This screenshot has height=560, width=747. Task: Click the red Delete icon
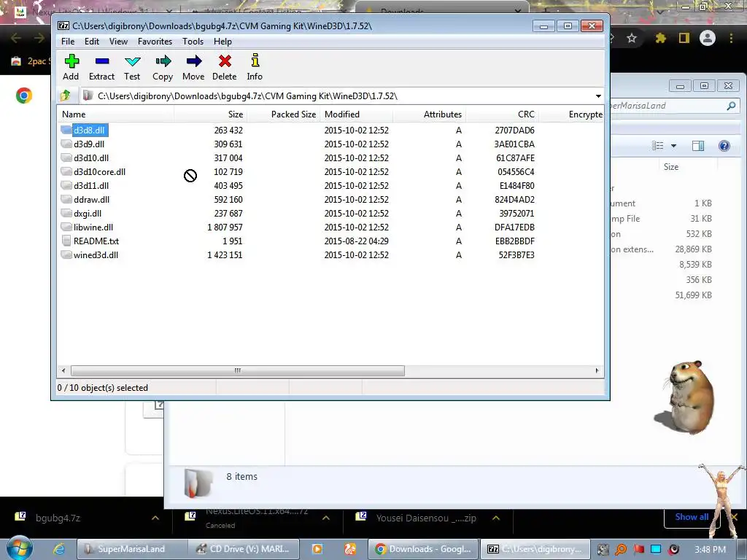tap(225, 61)
